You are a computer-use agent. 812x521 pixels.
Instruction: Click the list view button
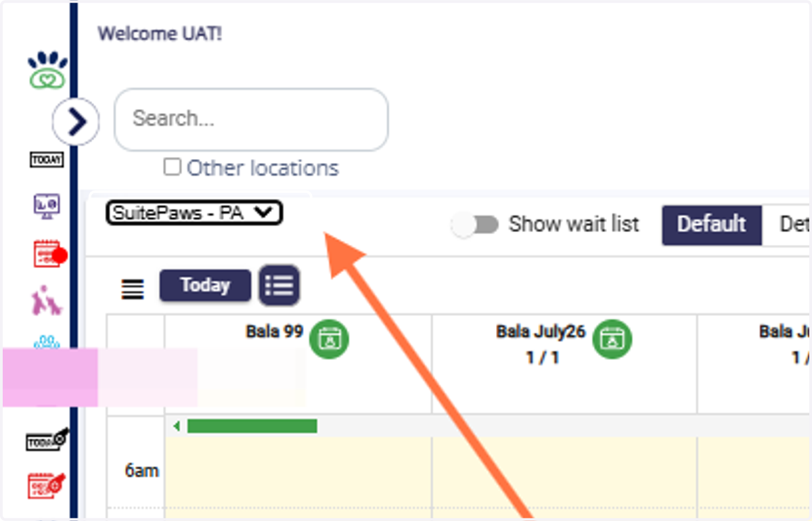[279, 285]
